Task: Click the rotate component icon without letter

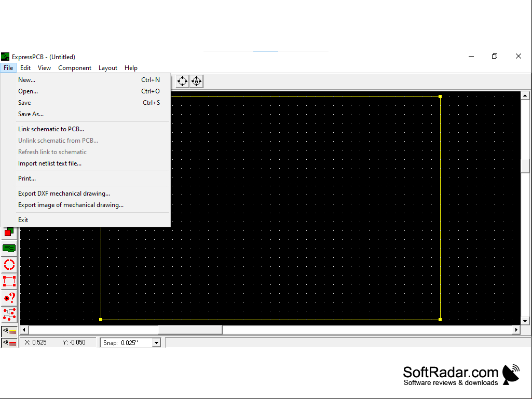Action: click(182, 81)
